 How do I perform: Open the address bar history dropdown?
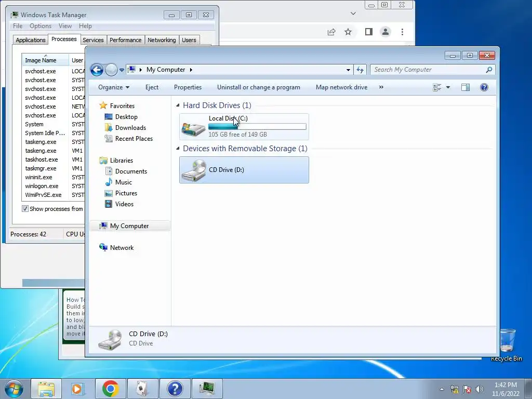pyautogui.click(x=348, y=70)
